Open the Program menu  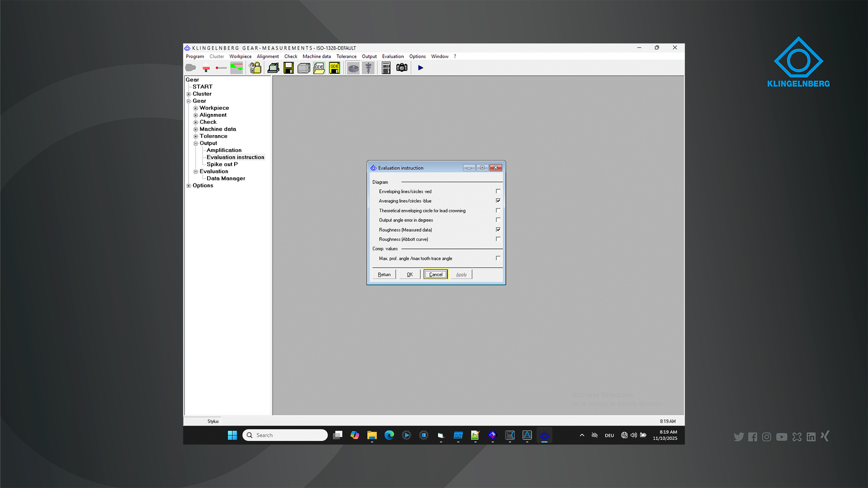pyautogui.click(x=195, y=56)
